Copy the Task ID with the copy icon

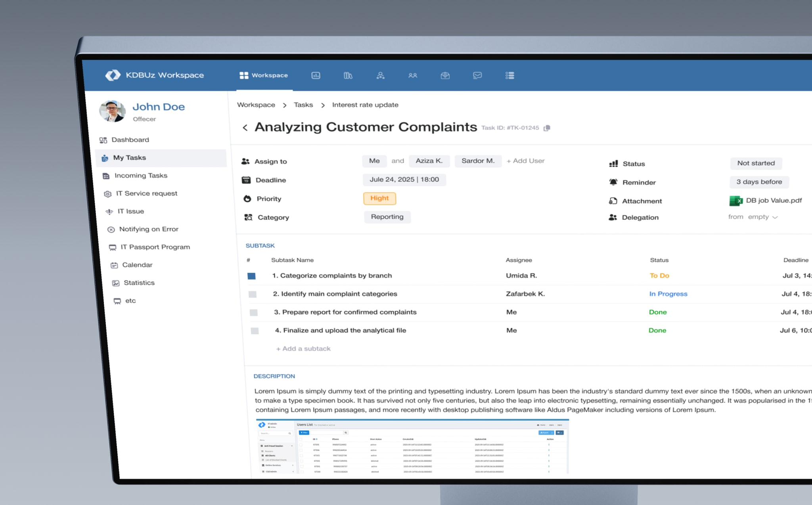tap(547, 128)
